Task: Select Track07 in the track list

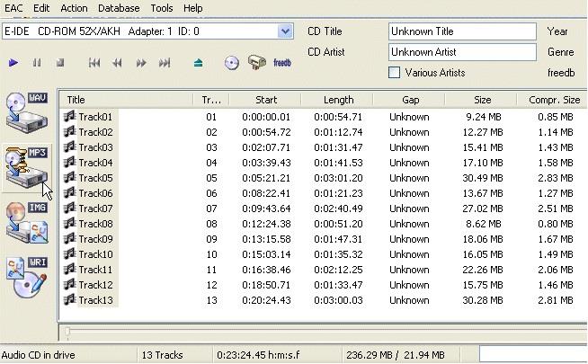Action: pos(95,209)
